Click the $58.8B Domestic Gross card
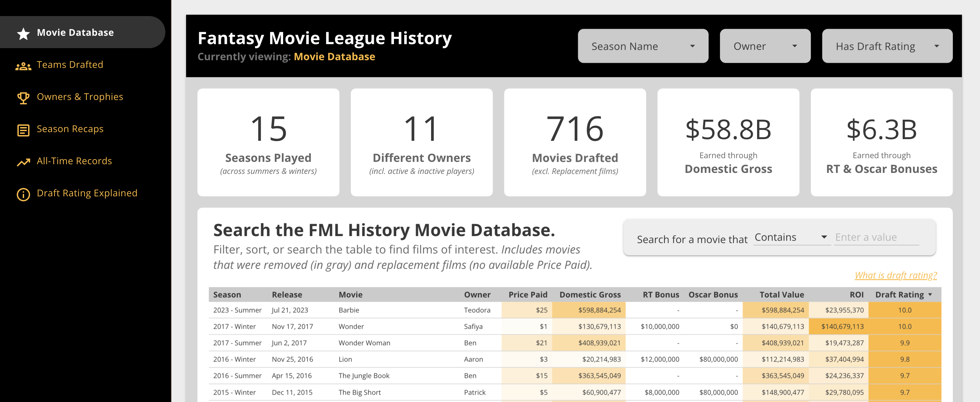The width and height of the screenshot is (980, 402). (728, 142)
